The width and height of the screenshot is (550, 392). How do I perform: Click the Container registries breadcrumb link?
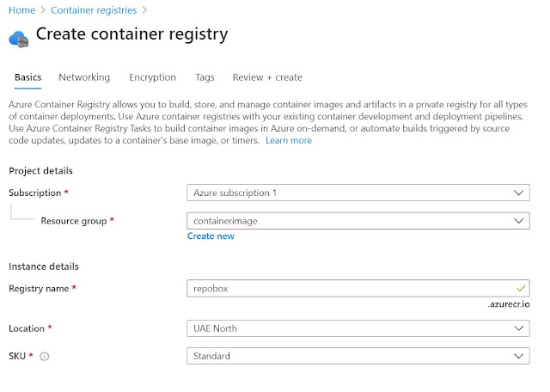click(x=94, y=10)
